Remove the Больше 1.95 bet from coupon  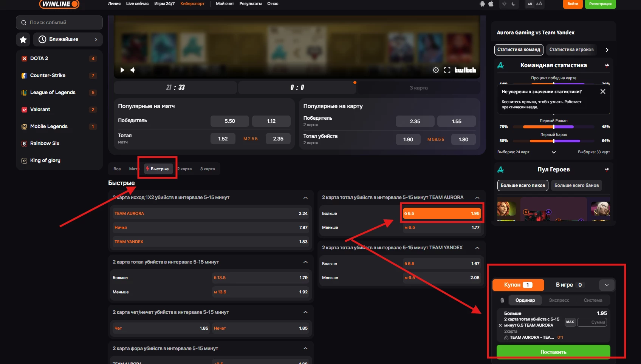pyautogui.click(x=500, y=325)
